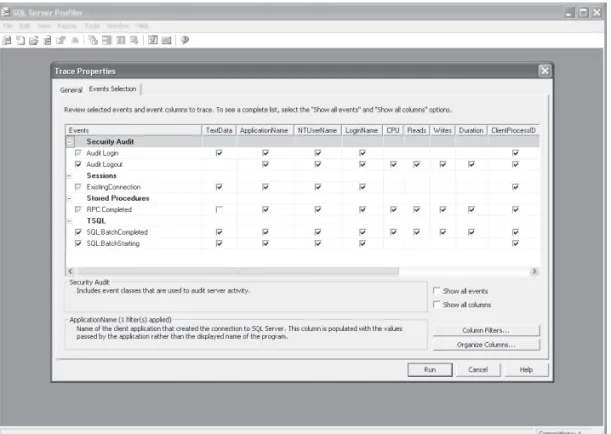Collapse the Security Audit category
Image resolution: width=611 pixels, height=434 pixels.
coord(70,142)
